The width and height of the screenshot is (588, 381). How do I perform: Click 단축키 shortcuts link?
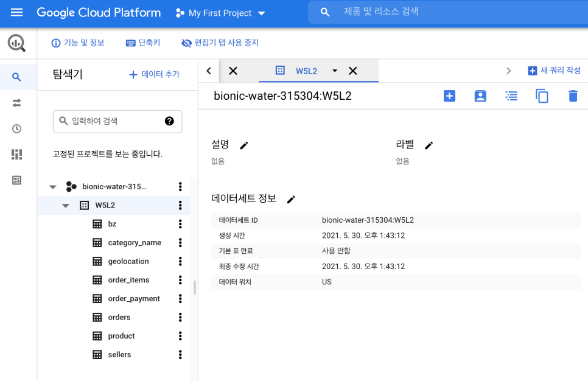coord(143,43)
